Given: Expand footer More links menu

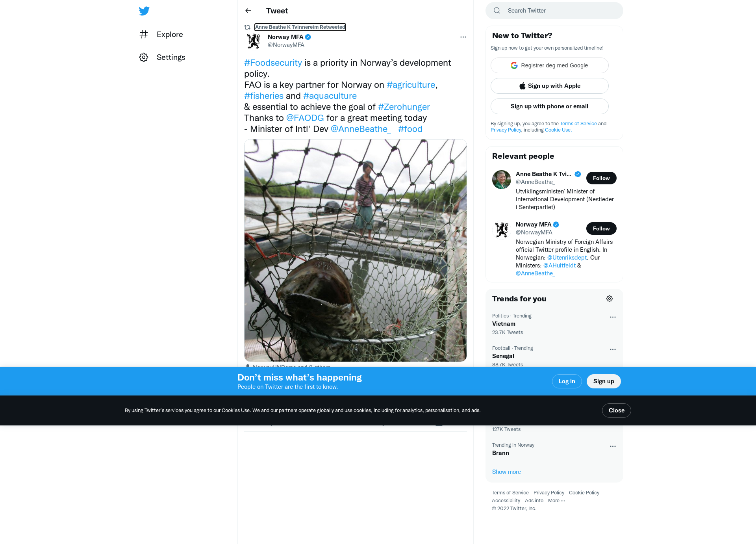Looking at the screenshot, I should click(x=556, y=501).
